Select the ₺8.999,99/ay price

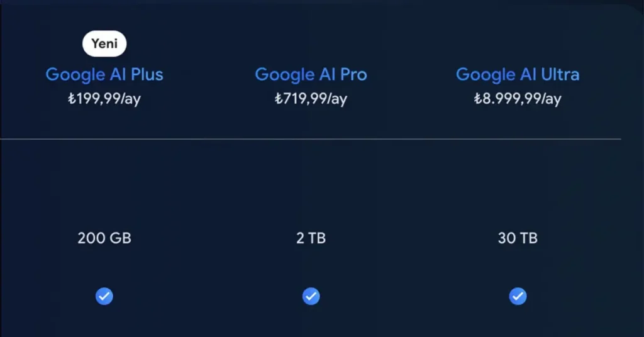(518, 99)
